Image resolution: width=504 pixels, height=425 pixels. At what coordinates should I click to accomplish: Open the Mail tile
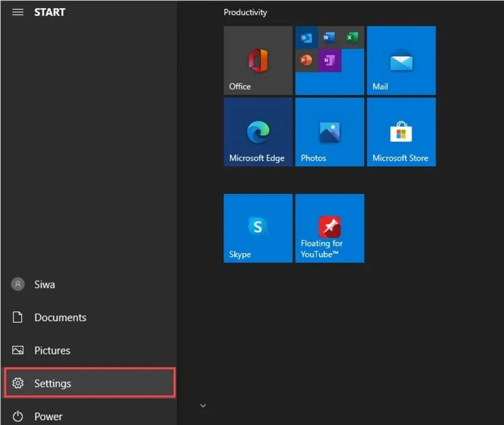[401, 60]
